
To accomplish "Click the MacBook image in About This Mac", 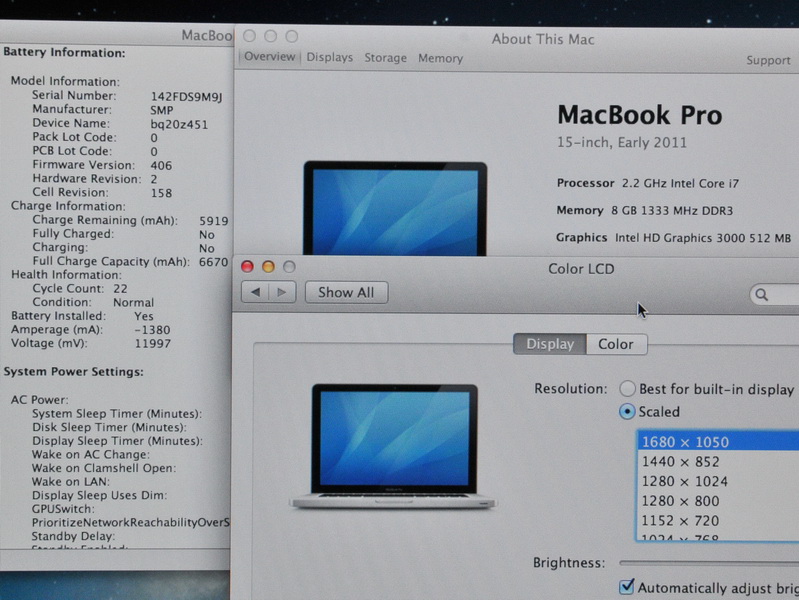I will click(x=395, y=208).
